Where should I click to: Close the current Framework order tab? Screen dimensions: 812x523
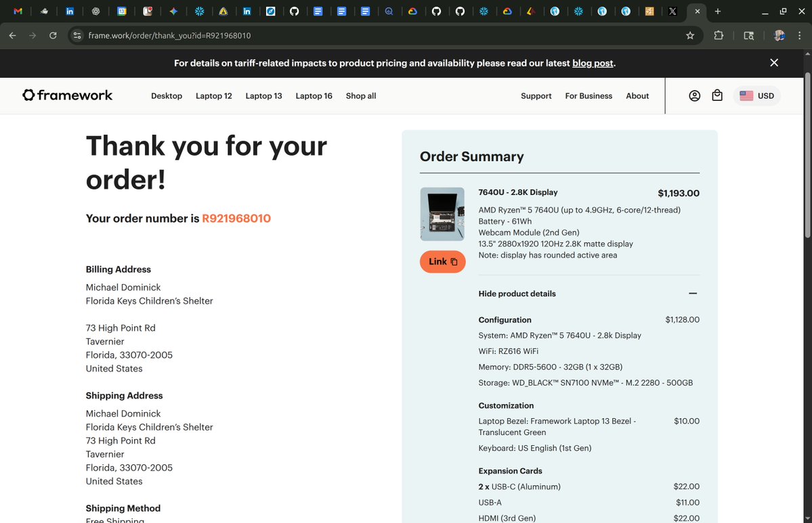click(x=698, y=12)
